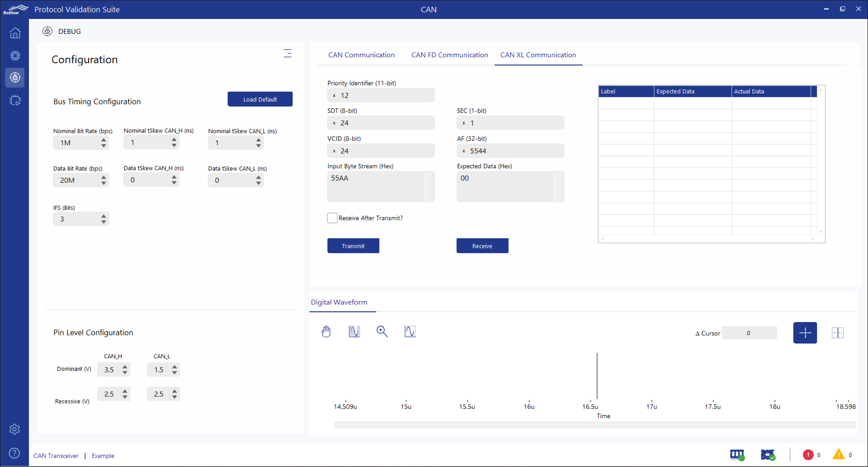Click the error counter icon in status bar
Screen dimensions: 868x467
click(x=808, y=455)
